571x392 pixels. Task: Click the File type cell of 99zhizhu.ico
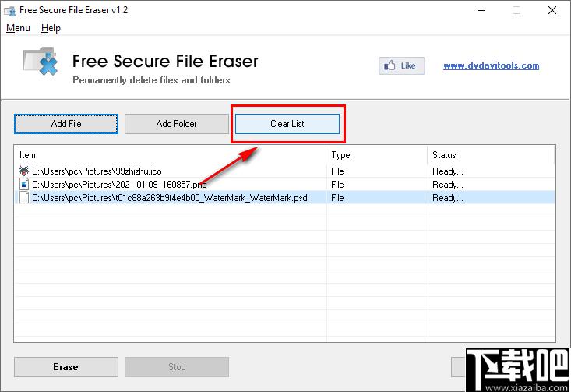[x=337, y=171]
